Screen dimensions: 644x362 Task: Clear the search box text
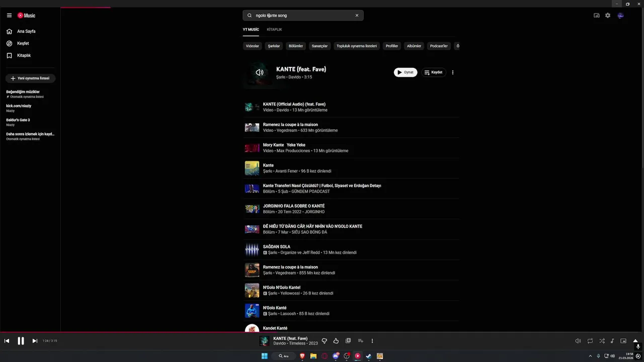click(x=357, y=16)
